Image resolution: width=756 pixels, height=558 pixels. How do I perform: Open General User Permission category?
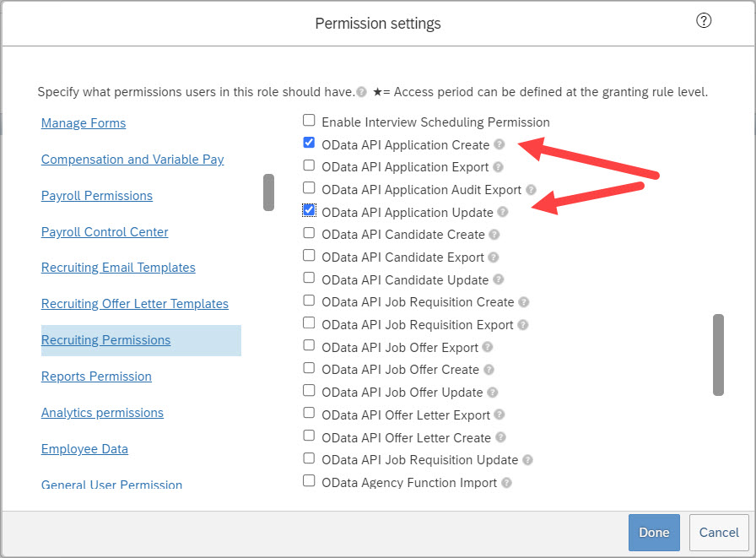(x=112, y=485)
